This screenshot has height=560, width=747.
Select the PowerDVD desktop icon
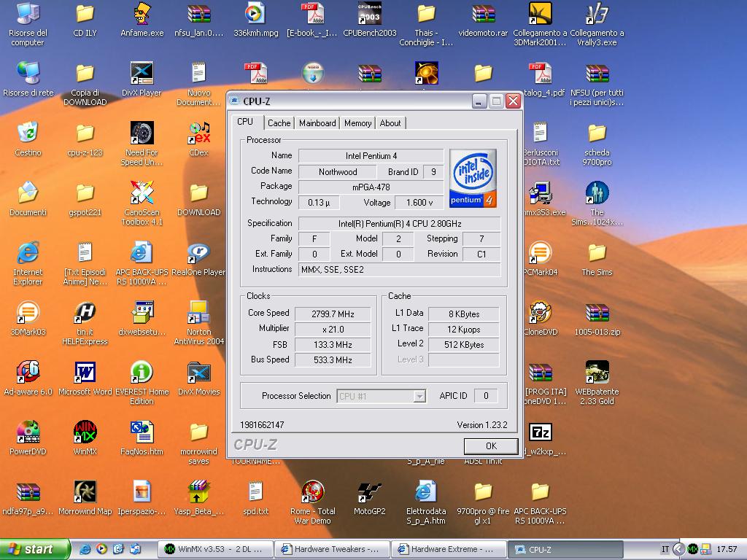(x=28, y=438)
